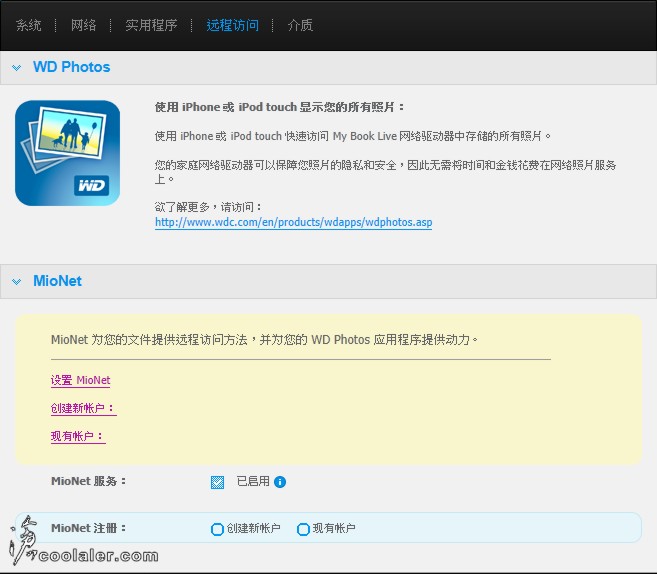This screenshot has width=657, height=574.
Task: Click the bold iPhone/iPod touch heading
Action: click(279, 107)
